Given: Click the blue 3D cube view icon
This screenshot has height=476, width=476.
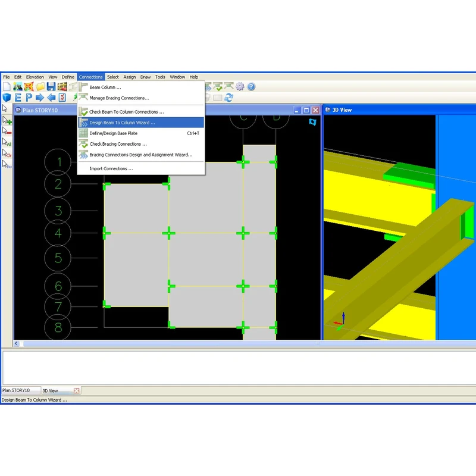Looking at the screenshot, I should pyautogui.click(x=7, y=98).
